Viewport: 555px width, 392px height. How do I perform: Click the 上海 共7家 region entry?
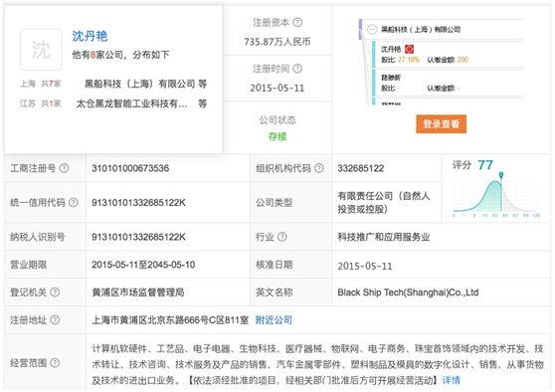coord(41,84)
